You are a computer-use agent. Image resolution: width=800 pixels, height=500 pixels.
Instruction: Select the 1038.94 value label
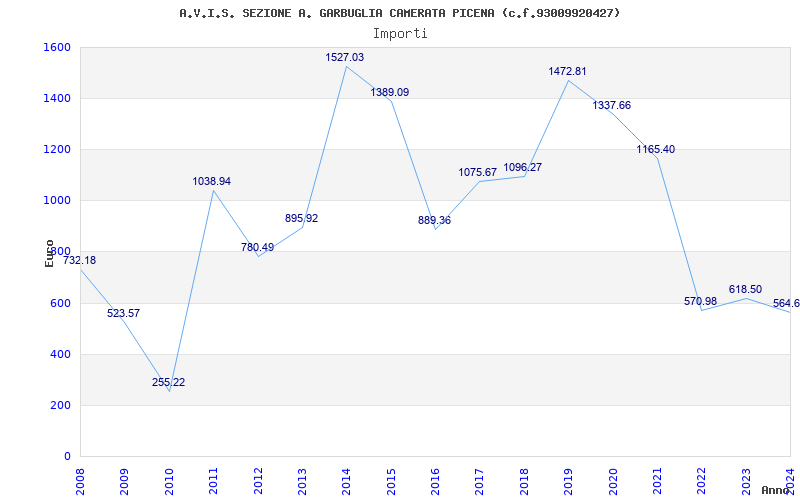[x=212, y=181]
